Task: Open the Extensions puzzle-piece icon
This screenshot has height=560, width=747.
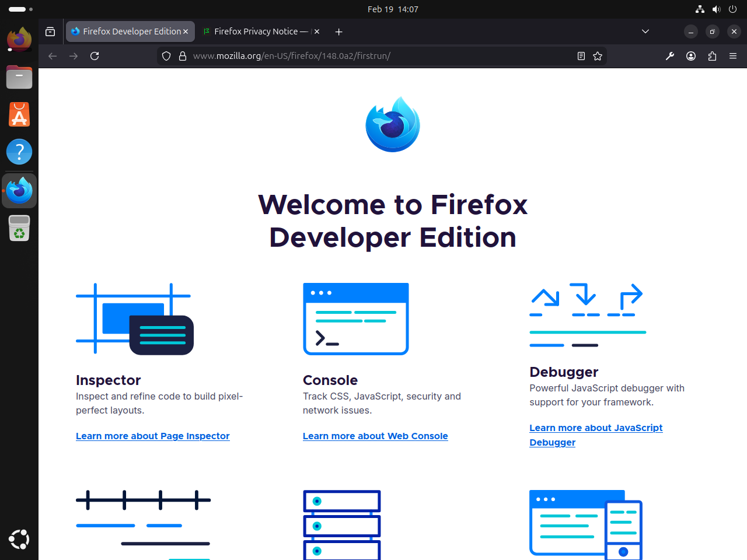Action: pos(711,56)
